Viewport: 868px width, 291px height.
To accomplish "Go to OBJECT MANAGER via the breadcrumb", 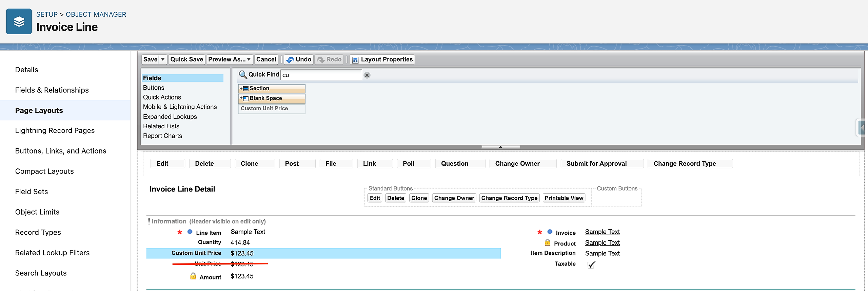I will click(x=96, y=14).
